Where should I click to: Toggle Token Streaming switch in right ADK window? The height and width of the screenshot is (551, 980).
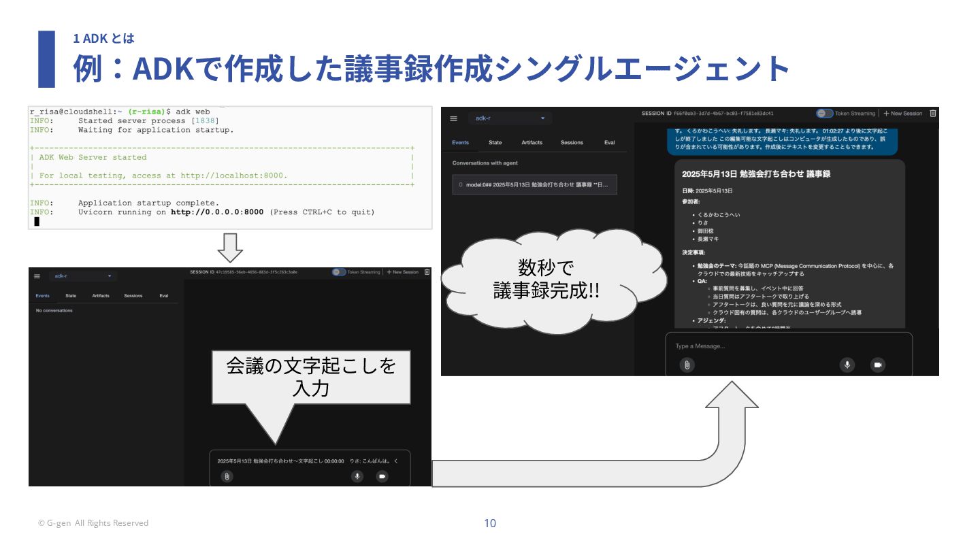(x=824, y=113)
